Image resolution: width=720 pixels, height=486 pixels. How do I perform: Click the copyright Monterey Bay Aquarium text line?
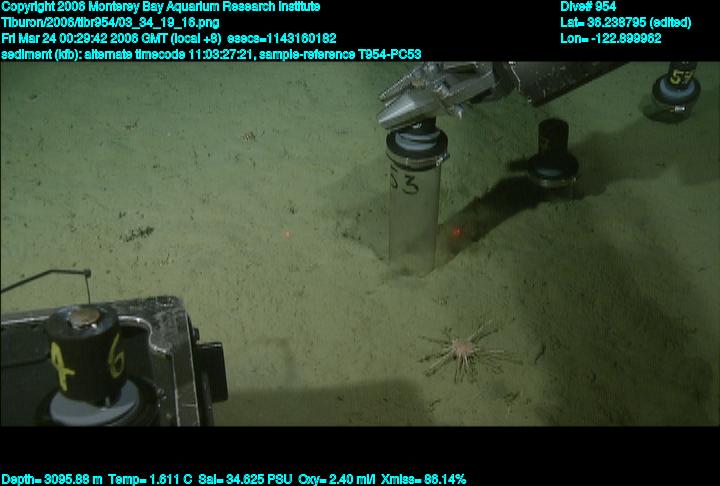(x=160, y=7)
